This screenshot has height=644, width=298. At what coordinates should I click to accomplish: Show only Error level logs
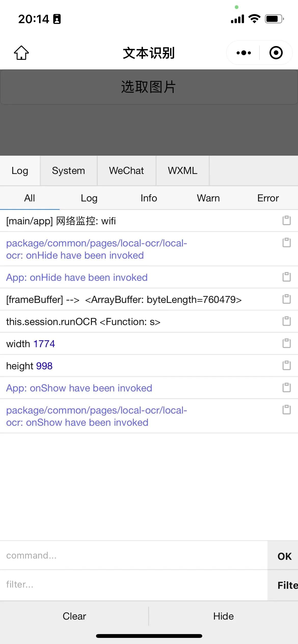[x=268, y=198]
